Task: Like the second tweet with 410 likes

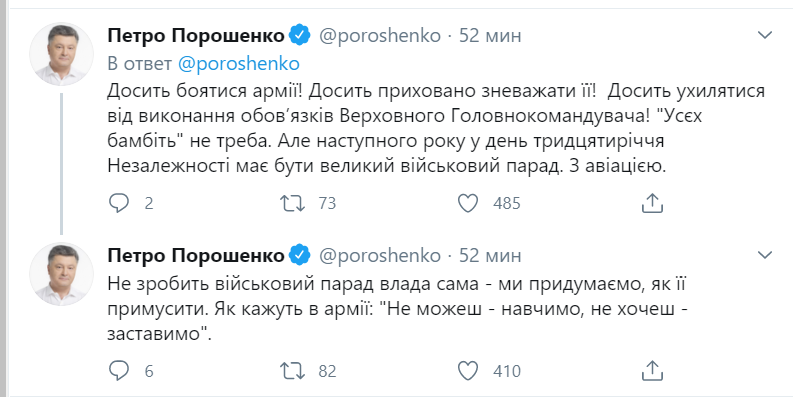Action: click(x=468, y=371)
